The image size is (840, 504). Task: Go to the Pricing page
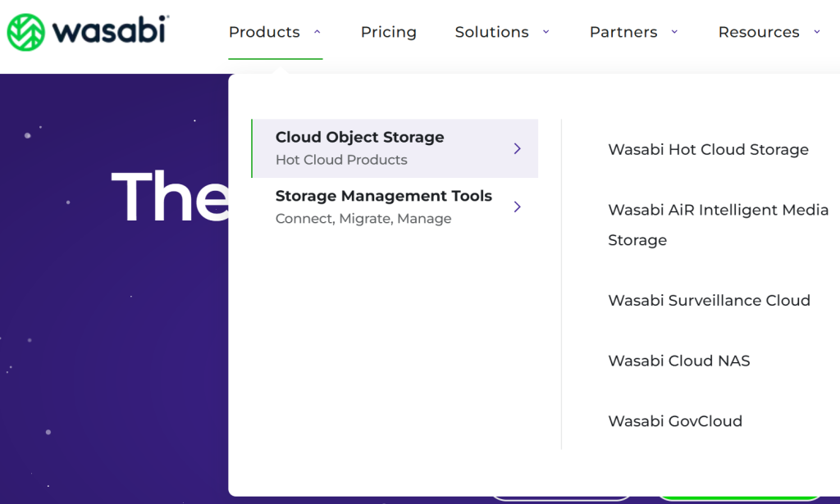(x=388, y=32)
